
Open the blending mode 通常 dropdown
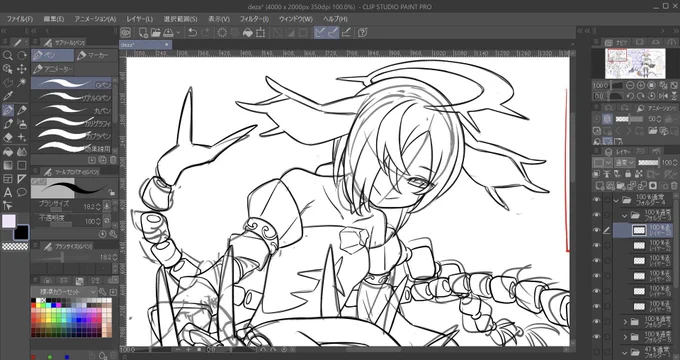pos(625,163)
